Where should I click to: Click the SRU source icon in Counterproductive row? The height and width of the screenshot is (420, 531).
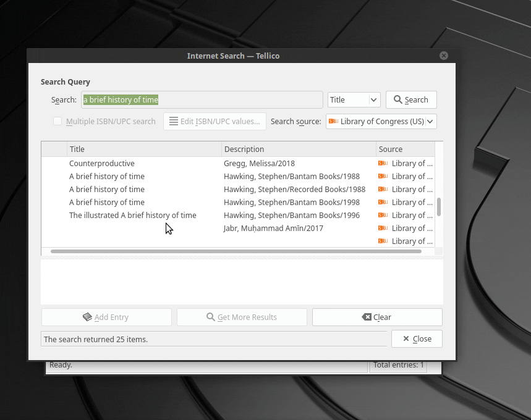383,163
